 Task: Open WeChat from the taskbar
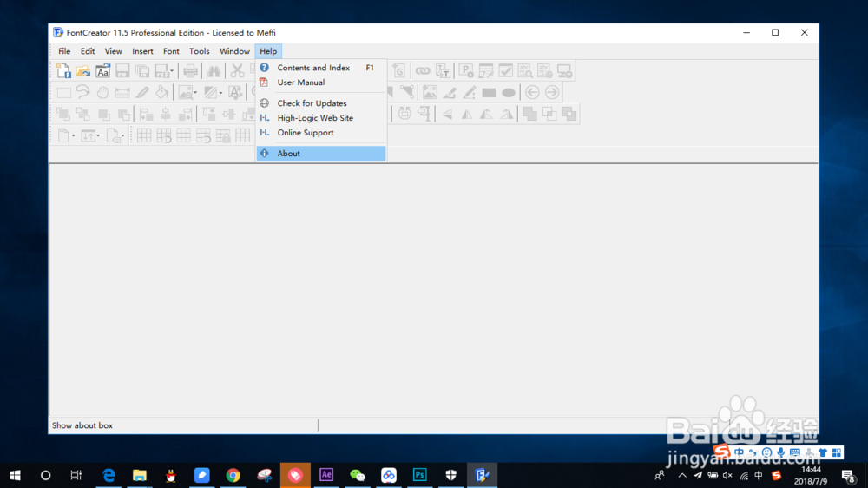(358, 475)
